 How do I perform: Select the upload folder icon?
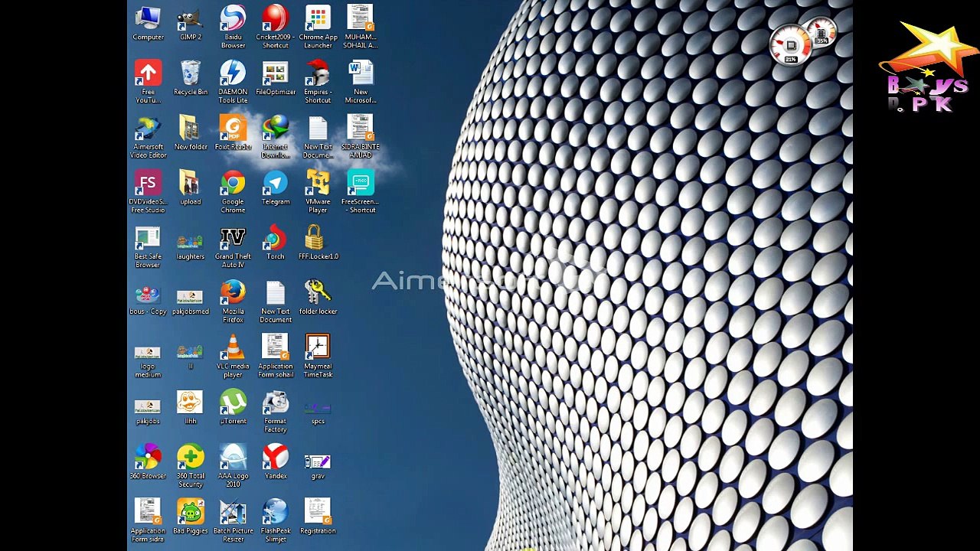click(x=190, y=187)
